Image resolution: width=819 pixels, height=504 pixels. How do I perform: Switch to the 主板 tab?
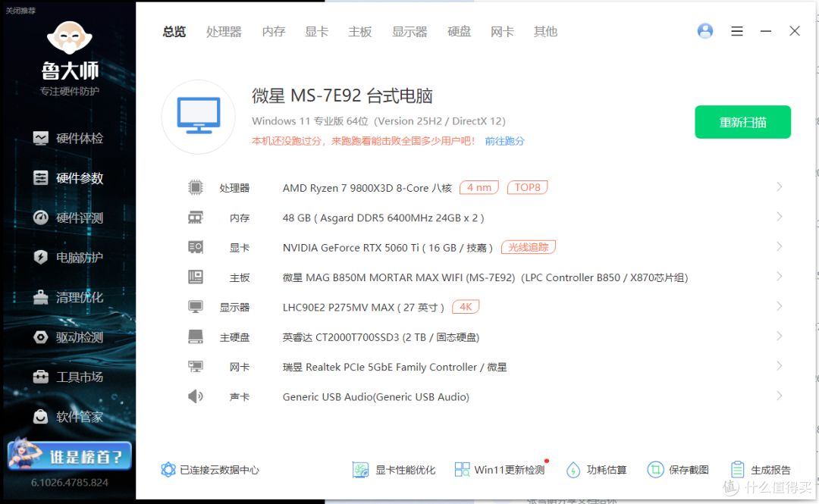click(x=360, y=32)
